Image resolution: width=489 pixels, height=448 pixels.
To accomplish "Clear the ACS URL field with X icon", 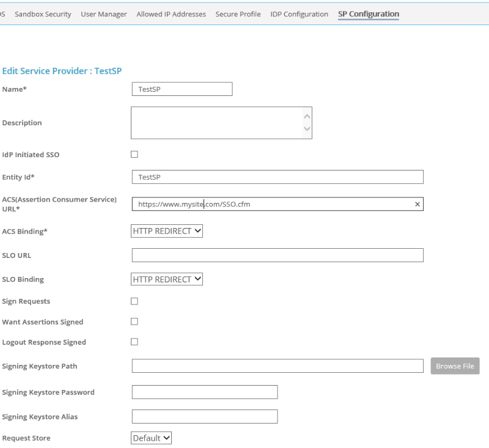I will 417,204.
